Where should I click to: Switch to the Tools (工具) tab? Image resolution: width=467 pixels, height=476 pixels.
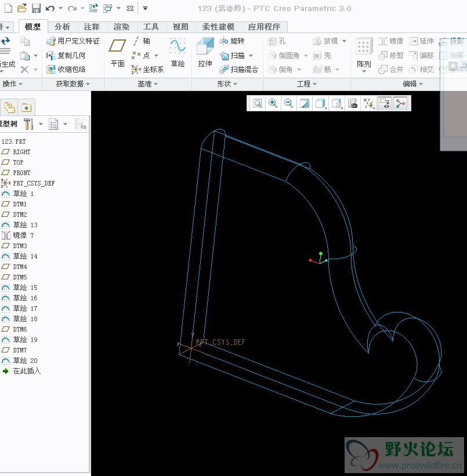click(x=151, y=27)
